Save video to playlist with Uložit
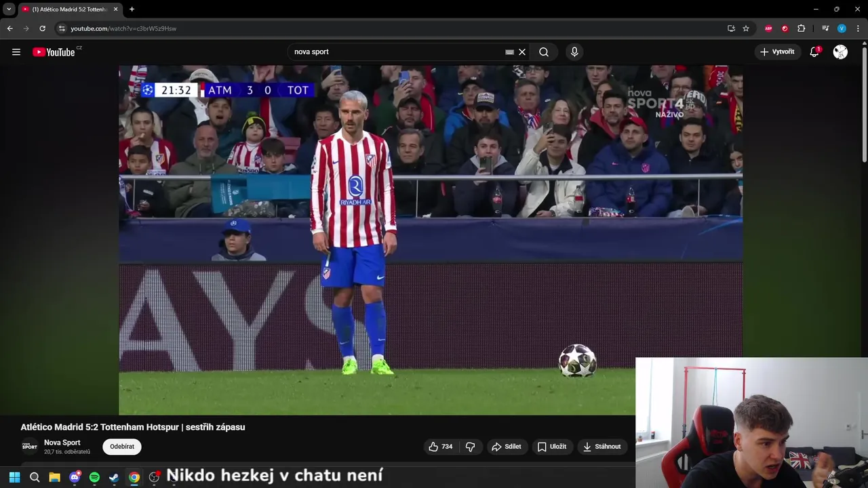The height and width of the screenshot is (488, 868). 551,447
